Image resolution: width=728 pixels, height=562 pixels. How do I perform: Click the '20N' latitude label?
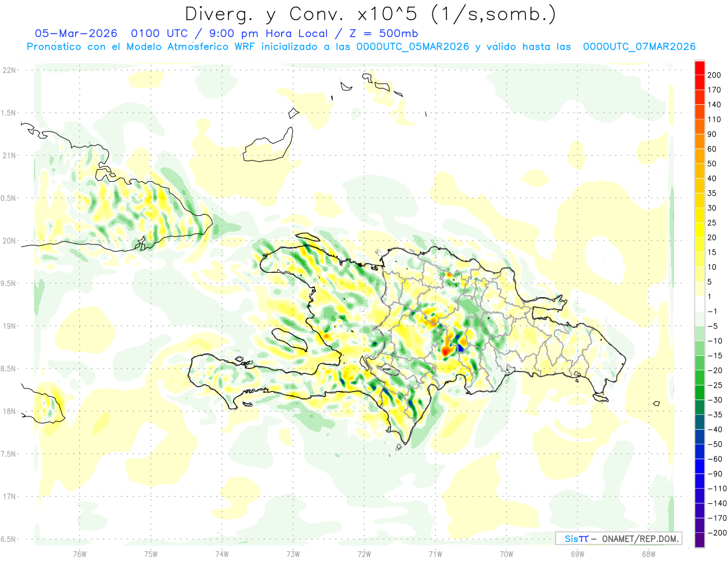[x=8, y=241]
